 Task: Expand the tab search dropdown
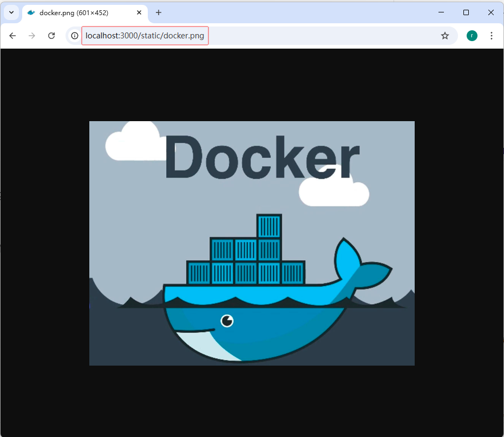click(11, 12)
